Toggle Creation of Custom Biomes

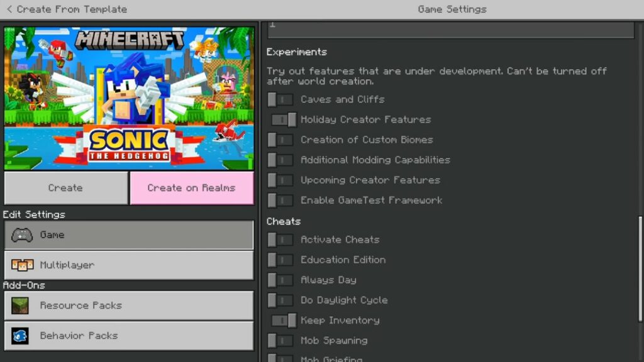(x=280, y=140)
